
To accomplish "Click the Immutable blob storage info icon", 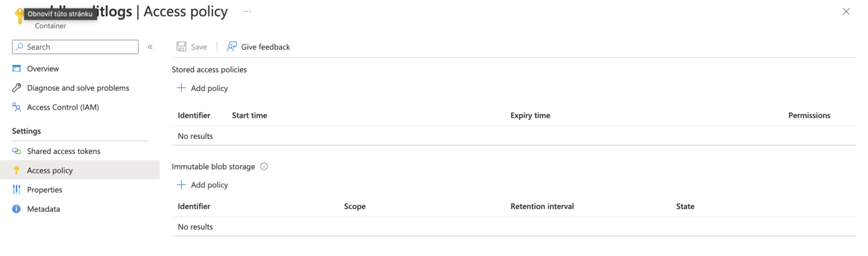I will point(264,167).
